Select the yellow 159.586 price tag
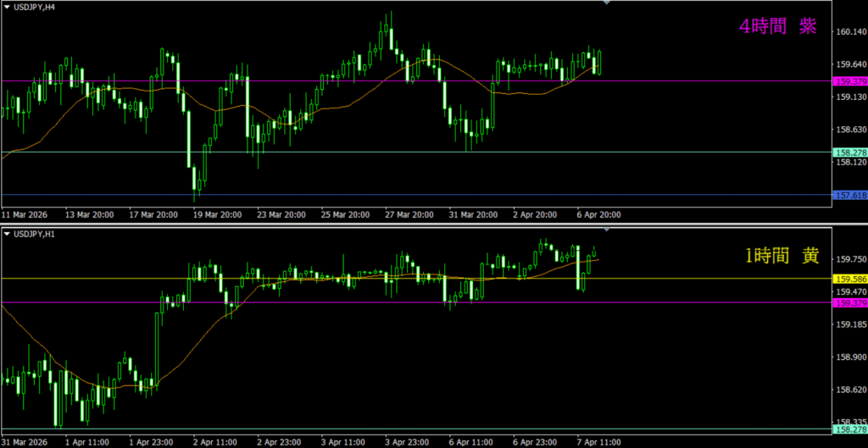 point(849,279)
